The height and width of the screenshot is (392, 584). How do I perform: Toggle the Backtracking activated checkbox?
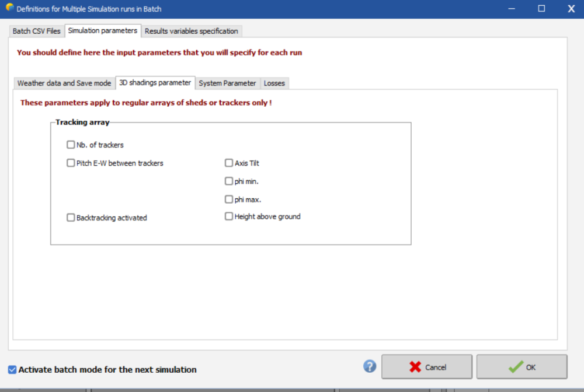[71, 218]
